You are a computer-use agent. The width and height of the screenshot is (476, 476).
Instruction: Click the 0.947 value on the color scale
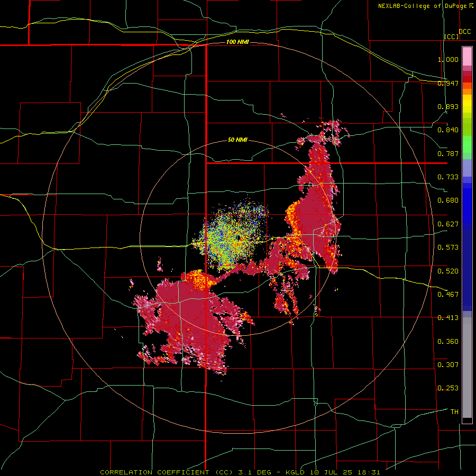(x=448, y=83)
